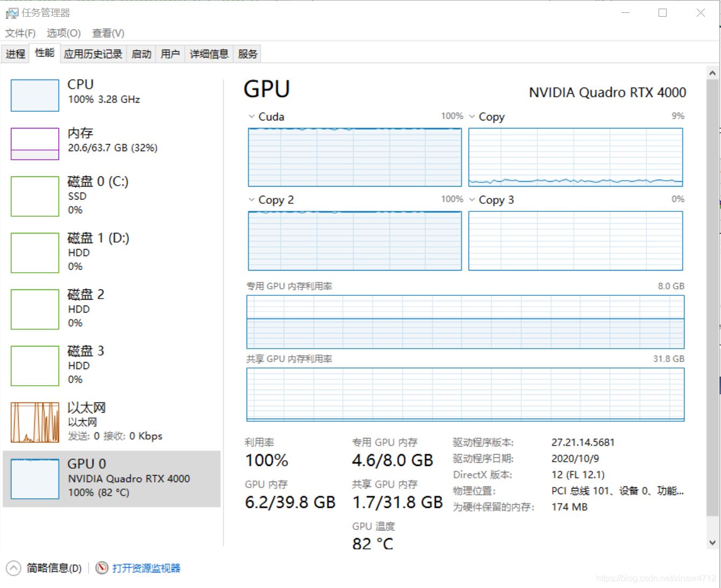Select the 磁盘 2 HDD thumbnail

[x=35, y=309]
